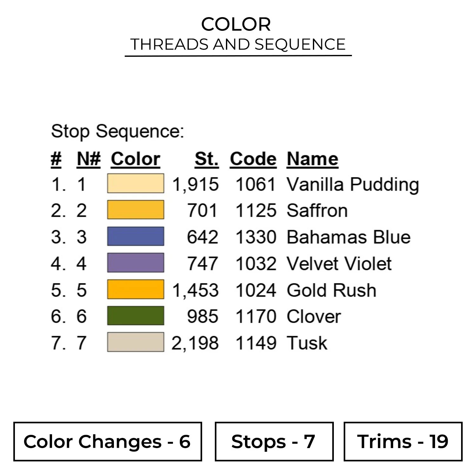
Task: Select the Saffron color swatch
Action: click(x=136, y=210)
